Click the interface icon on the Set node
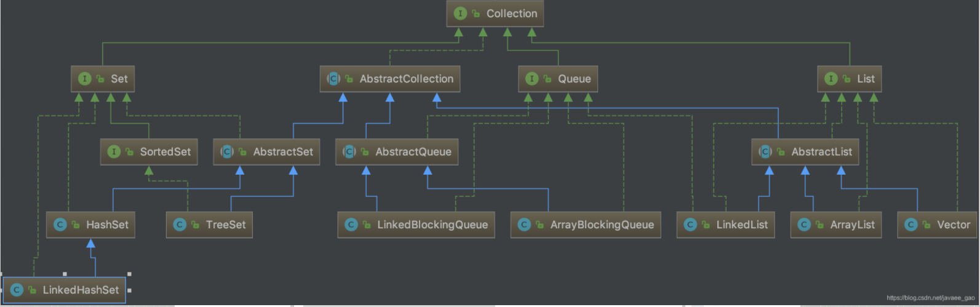 click(x=84, y=78)
